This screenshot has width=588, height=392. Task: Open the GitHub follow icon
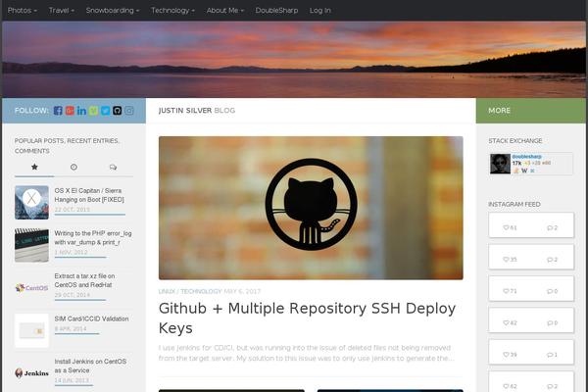click(x=117, y=111)
